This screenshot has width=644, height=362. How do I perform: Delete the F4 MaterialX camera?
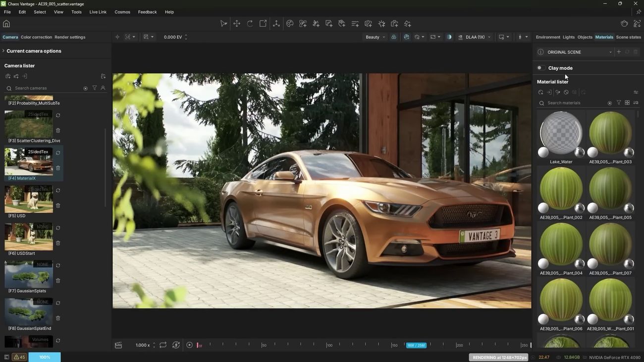pyautogui.click(x=58, y=168)
